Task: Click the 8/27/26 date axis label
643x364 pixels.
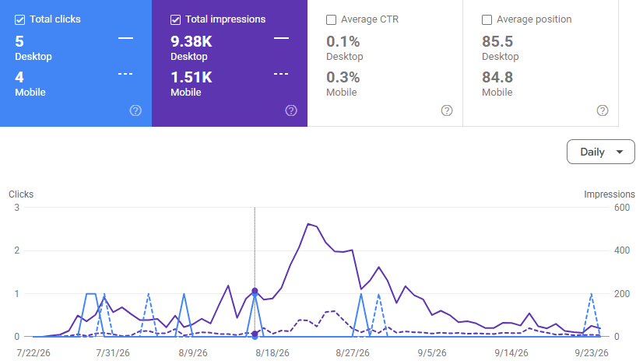Action: pyautogui.click(x=353, y=353)
